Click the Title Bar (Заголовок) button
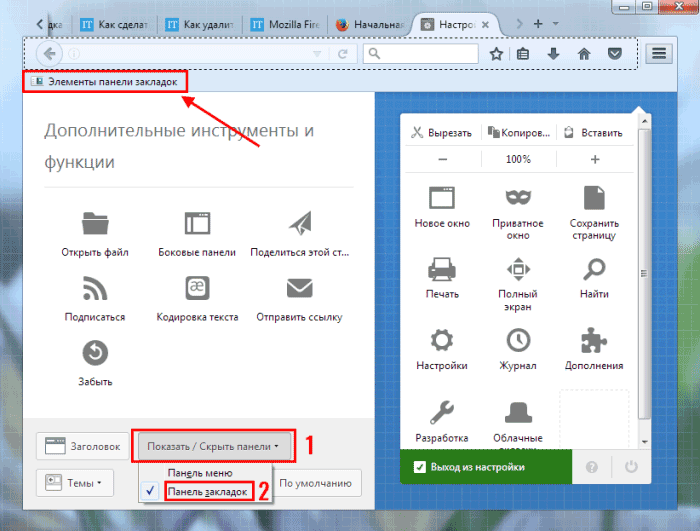The image size is (700, 531). (82, 446)
